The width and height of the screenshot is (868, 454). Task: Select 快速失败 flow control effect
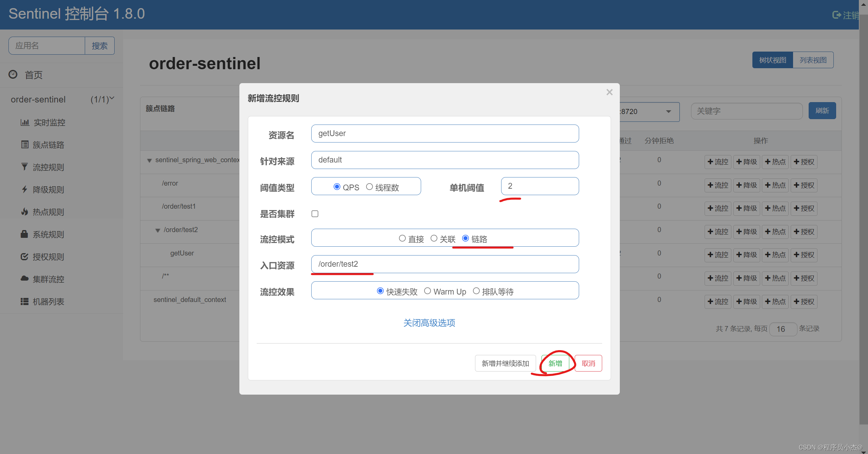[x=380, y=291]
